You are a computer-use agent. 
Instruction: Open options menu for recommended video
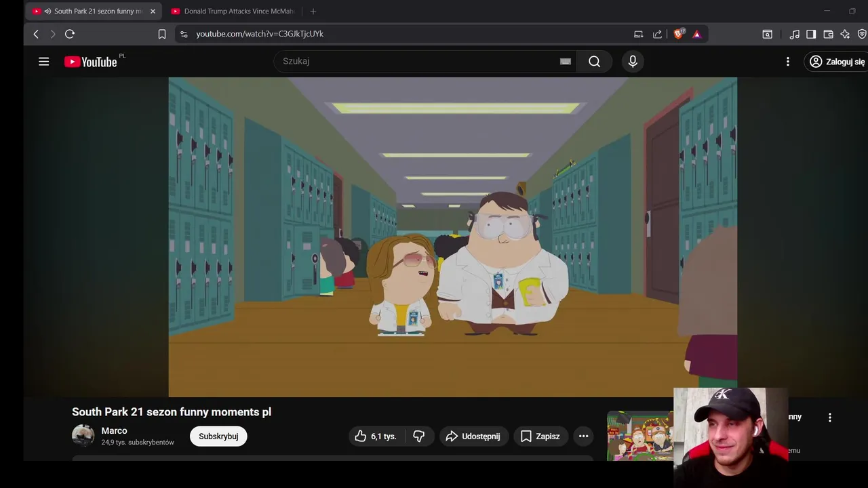tap(830, 418)
